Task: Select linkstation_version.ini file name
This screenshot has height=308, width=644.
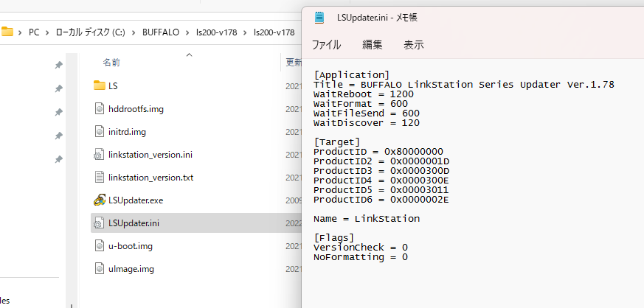Action: coord(150,155)
